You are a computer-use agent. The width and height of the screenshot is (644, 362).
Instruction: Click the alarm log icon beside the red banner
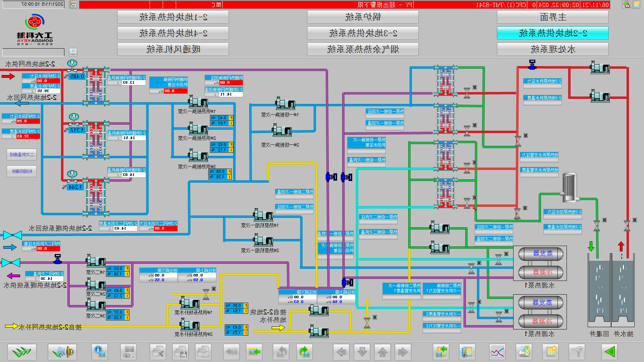(73, 5)
